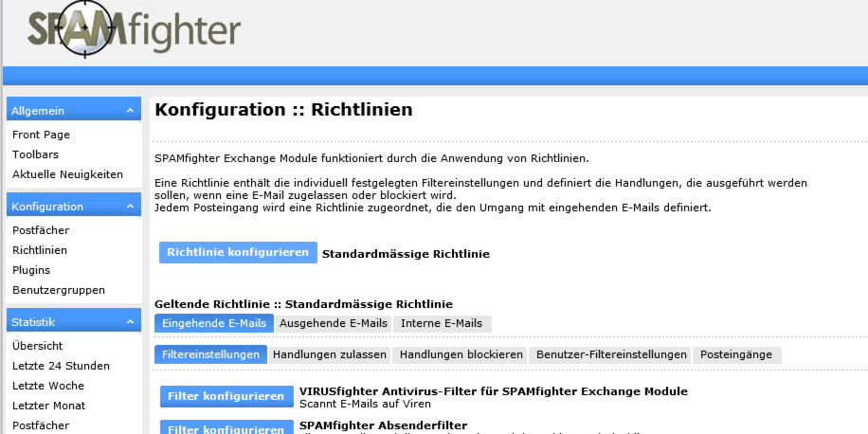The image size is (868, 434).
Task: Open the Plugins sidebar link
Action: [x=31, y=270]
